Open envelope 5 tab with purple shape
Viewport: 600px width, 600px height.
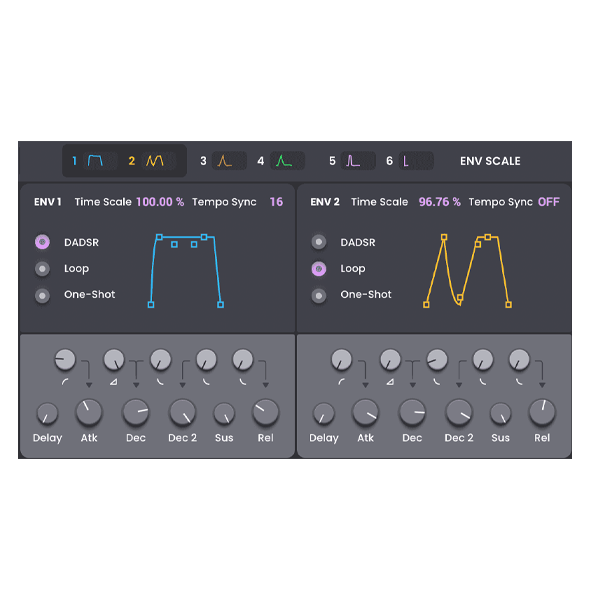[352, 161]
